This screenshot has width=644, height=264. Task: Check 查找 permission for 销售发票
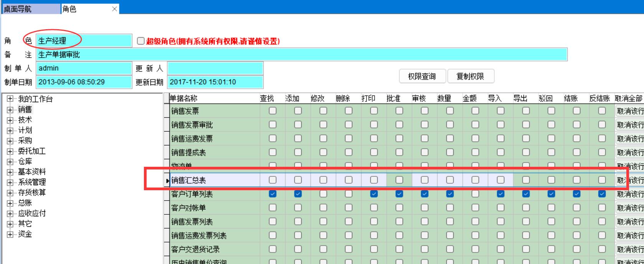pyautogui.click(x=272, y=111)
